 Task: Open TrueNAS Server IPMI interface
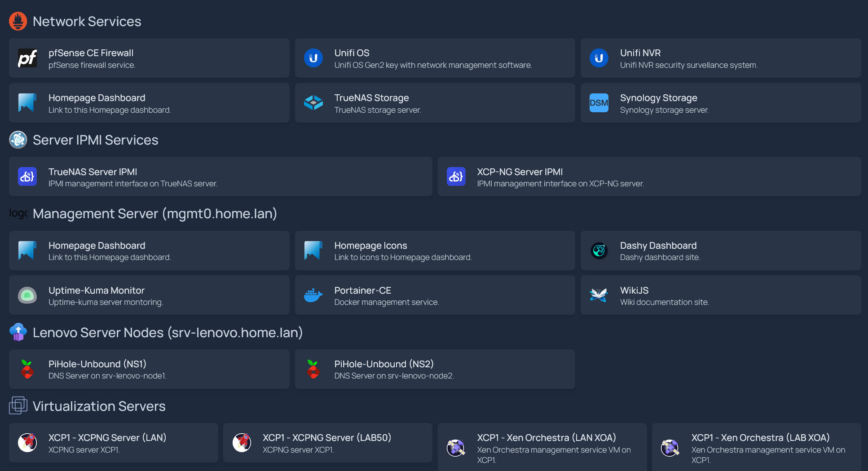[x=220, y=177]
